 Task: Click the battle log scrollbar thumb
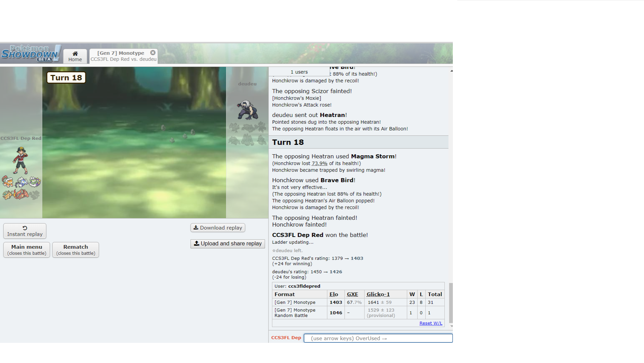[451, 303]
